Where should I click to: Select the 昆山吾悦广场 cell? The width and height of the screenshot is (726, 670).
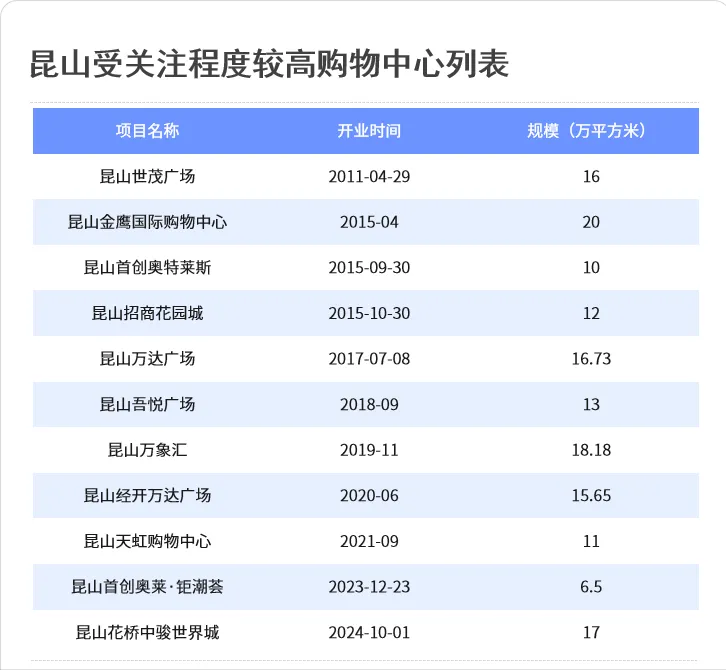[x=147, y=404]
